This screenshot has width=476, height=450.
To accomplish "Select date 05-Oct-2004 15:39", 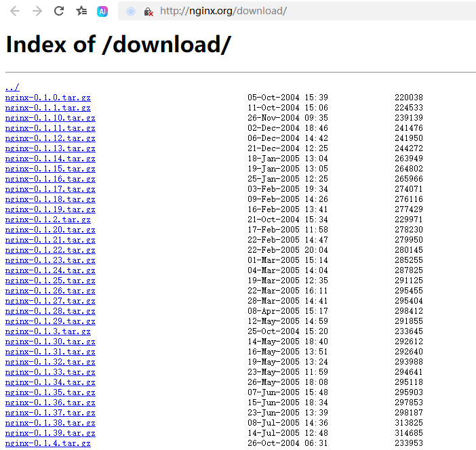I will click(x=287, y=98).
